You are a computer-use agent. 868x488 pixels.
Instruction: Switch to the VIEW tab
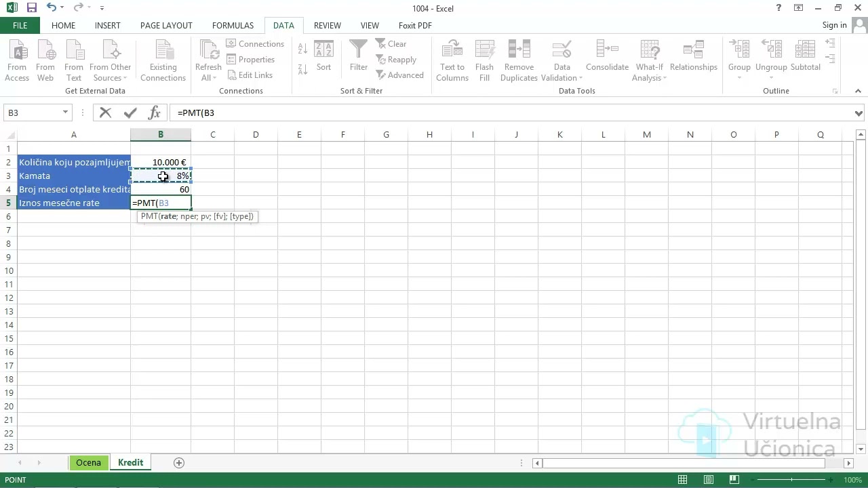pos(370,25)
